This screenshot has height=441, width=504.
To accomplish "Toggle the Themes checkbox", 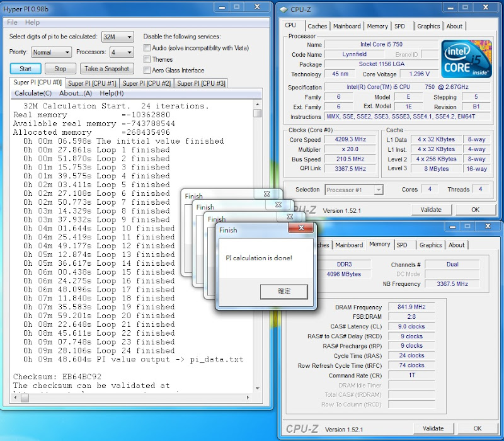I will click(147, 59).
